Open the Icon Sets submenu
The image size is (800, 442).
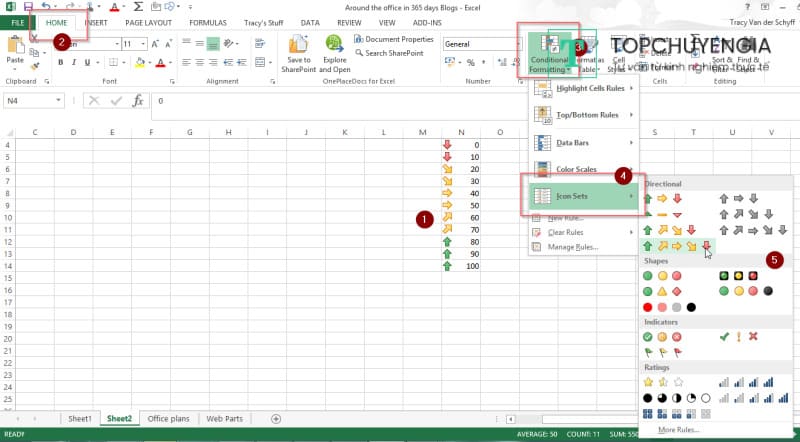584,196
